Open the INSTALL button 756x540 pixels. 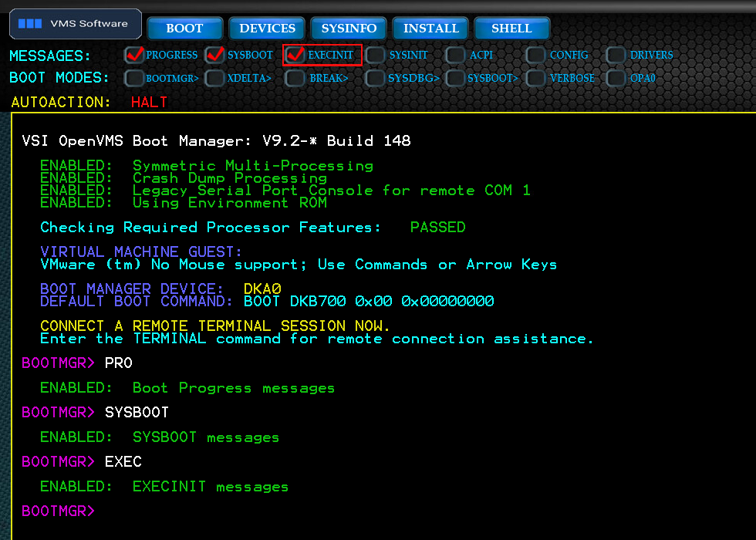430,29
